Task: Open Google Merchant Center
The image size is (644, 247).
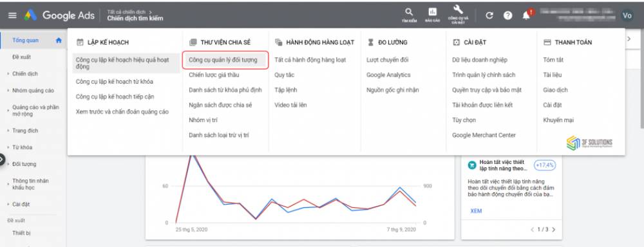Action: point(484,135)
